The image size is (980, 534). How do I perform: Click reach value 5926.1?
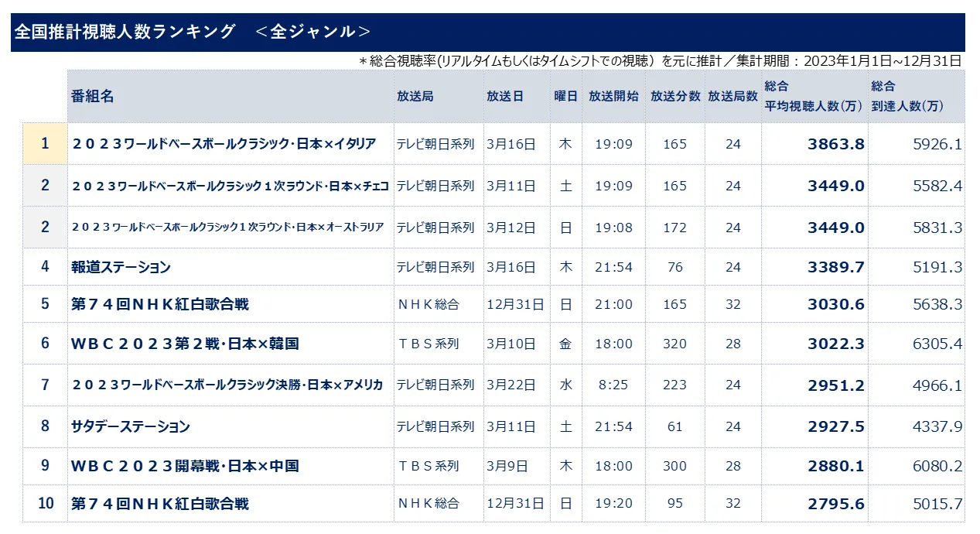[937, 144]
